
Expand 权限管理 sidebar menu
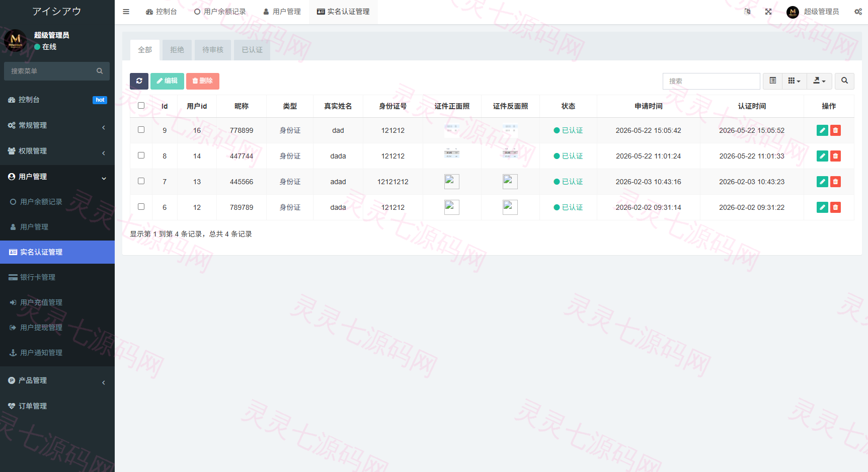tap(57, 151)
